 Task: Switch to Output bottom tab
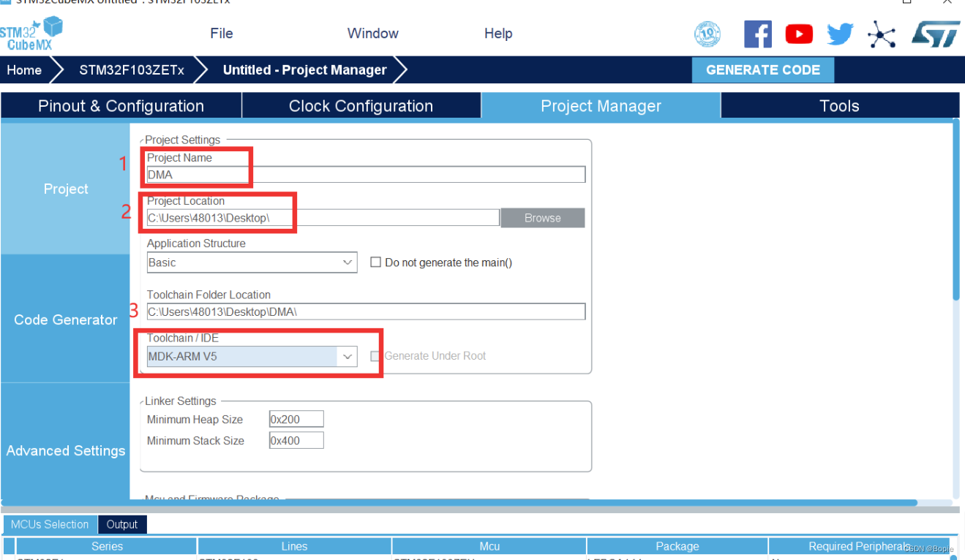(122, 524)
